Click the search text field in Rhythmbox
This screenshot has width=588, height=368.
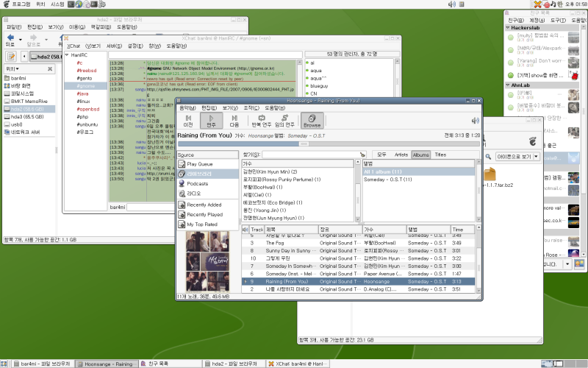point(309,155)
